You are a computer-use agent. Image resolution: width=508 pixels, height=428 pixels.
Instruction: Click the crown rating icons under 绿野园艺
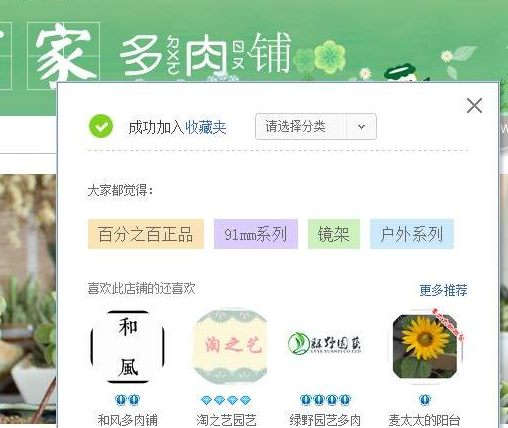pyautogui.click(x=325, y=399)
